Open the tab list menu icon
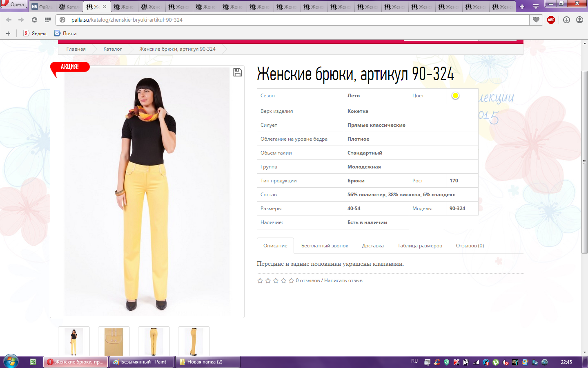This screenshot has width=588, height=368. [x=536, y=7]
